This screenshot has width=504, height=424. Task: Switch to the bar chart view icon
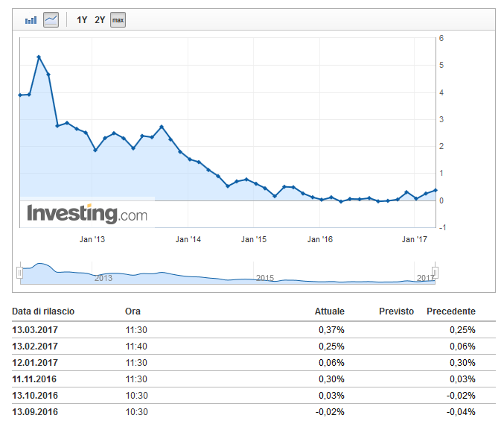pyautogui.click(x=31, y=20)
